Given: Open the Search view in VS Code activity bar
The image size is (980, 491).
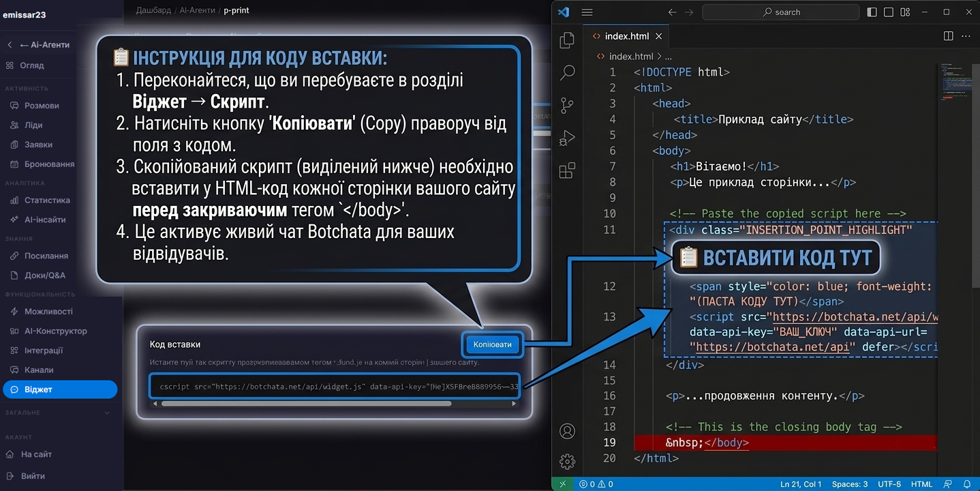Looking at the screenshot, I should click(x=567, y=72).
